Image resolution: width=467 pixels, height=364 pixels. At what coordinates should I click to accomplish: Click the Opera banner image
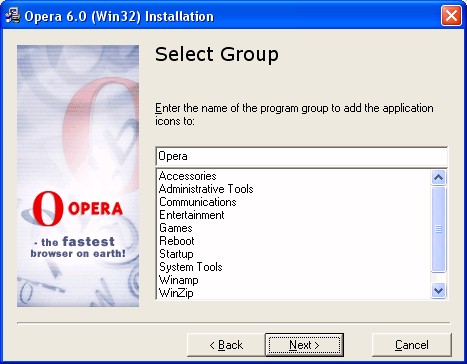point(78,176)
